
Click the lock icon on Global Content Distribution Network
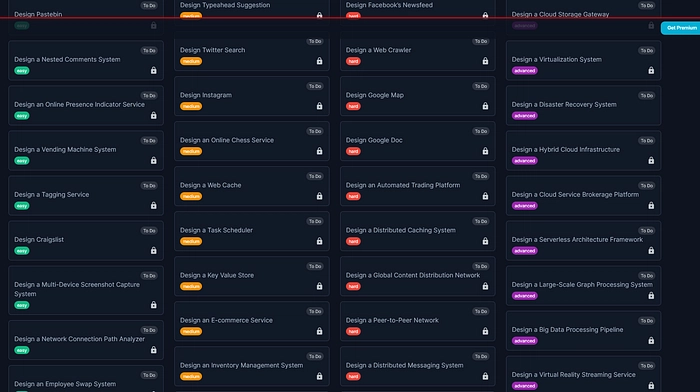click(485, 286)
